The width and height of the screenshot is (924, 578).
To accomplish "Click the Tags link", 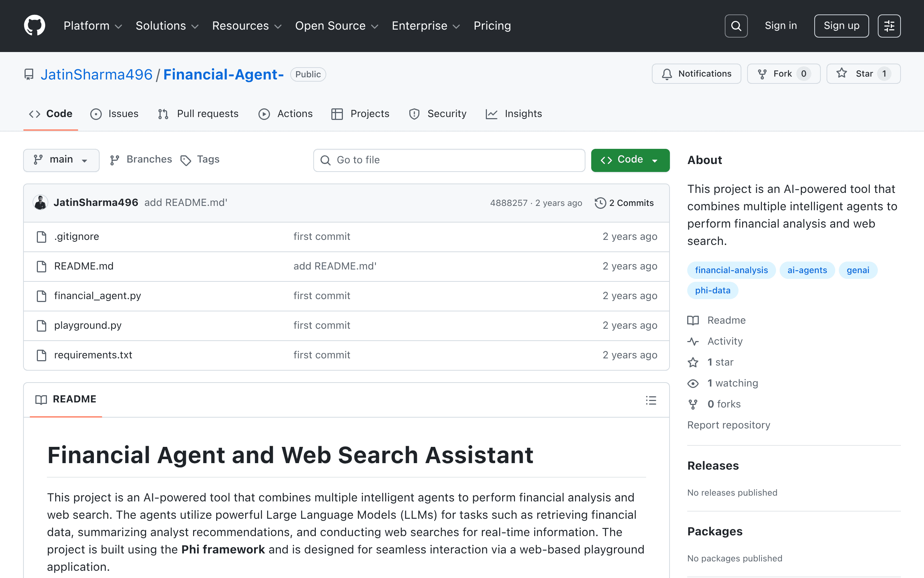I will coord(200,160).
